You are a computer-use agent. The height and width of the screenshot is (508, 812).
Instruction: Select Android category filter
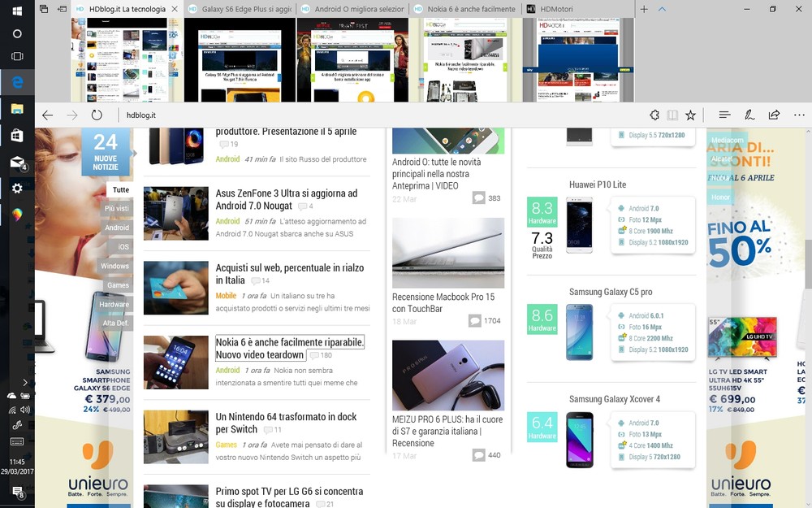pyautogui.click(x=117, y=228)
